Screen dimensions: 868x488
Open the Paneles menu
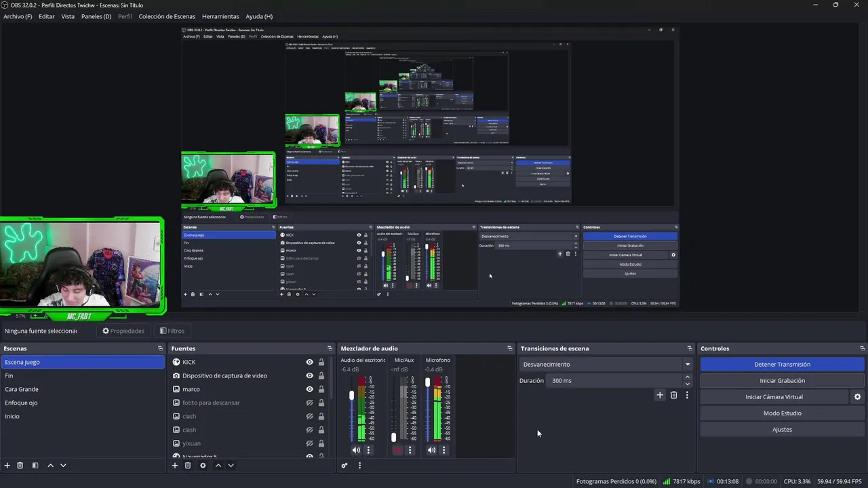pos(96,16)
